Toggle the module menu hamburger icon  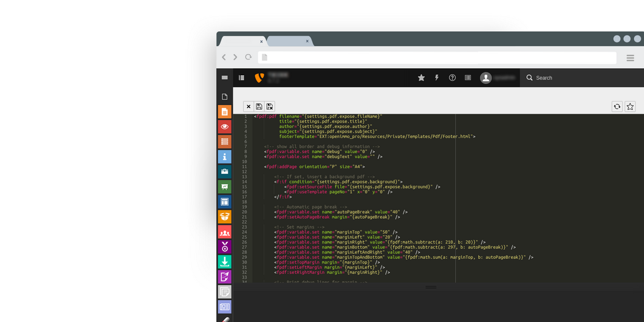click(x=224, y=78)
